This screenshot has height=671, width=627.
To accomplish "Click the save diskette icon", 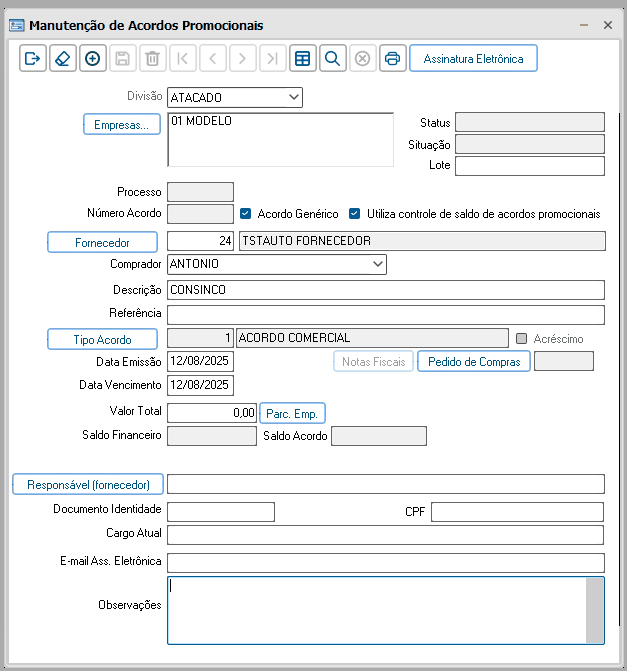I will [123, 58].
